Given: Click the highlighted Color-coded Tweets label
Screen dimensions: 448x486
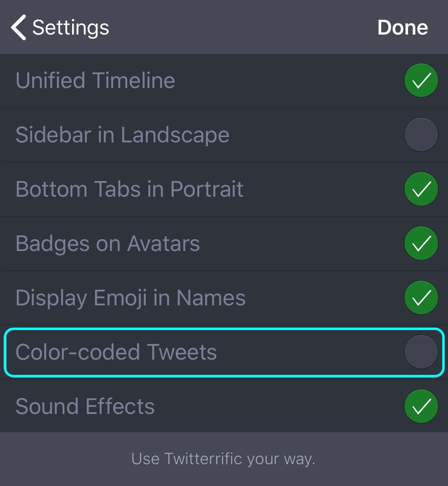Looking at the screenshot, I should pos(116,352).
